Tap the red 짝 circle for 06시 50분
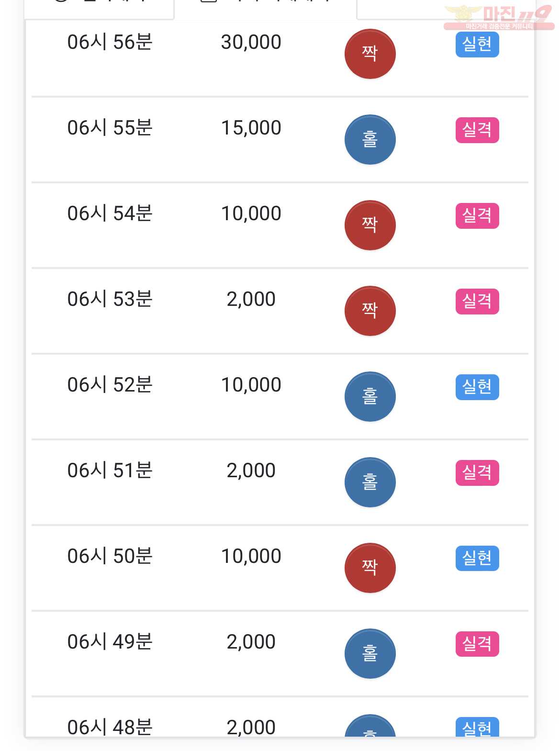560x751 pixels. [370, 568]
